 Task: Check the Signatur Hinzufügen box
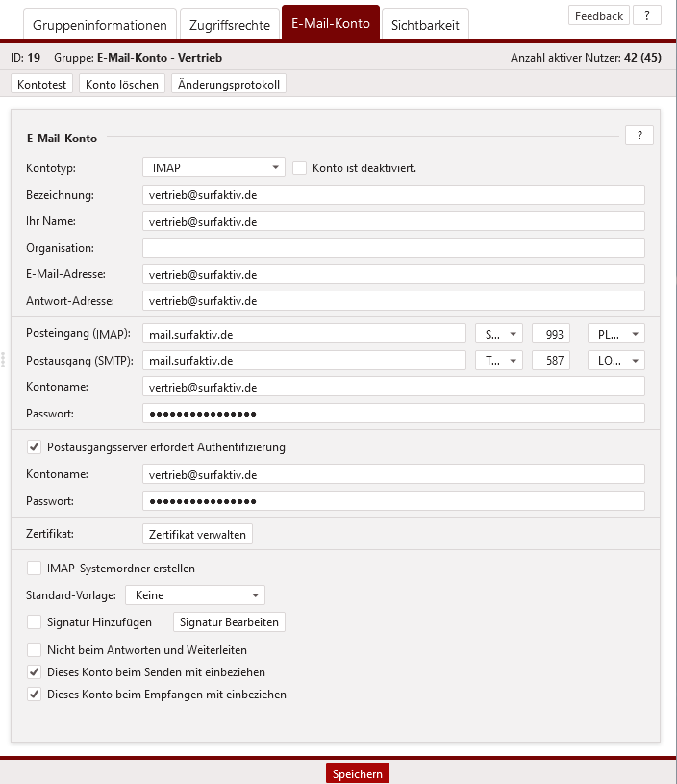[35, 622]
